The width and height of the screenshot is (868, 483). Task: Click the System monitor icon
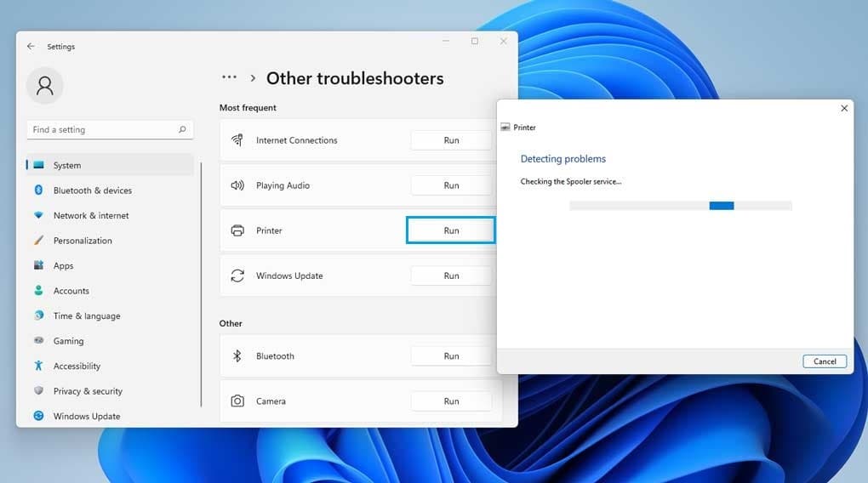click(x=39, y=165)
